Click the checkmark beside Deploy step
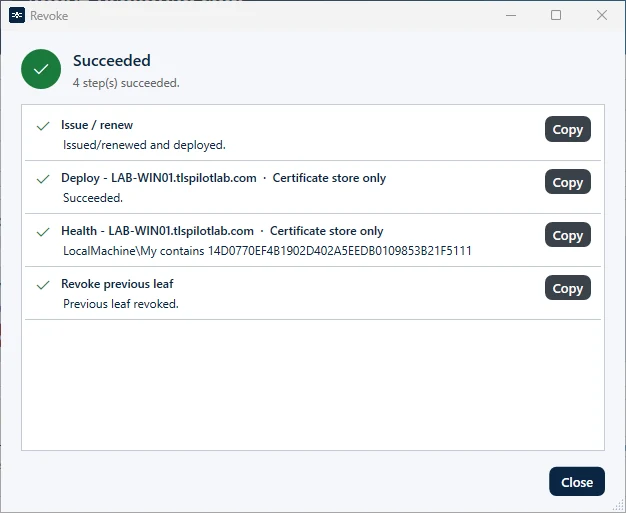The image size is (626, 513). pyautogui.click(x=43, y=179)
